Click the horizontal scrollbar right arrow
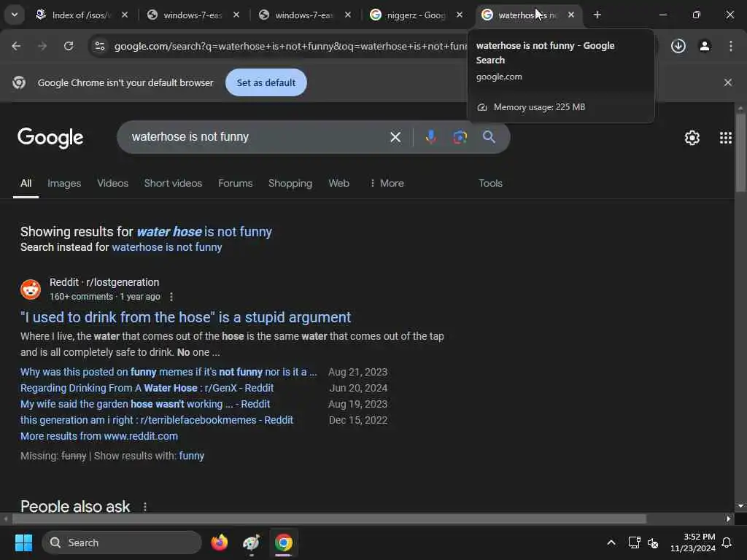 tap(728, 518)
